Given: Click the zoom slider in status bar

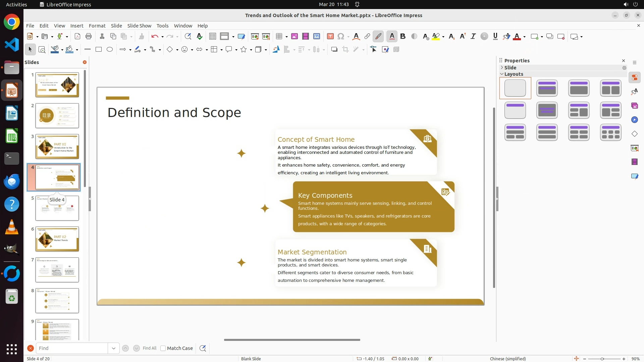Looking at the screenshot, I should (x=602, y=359).
